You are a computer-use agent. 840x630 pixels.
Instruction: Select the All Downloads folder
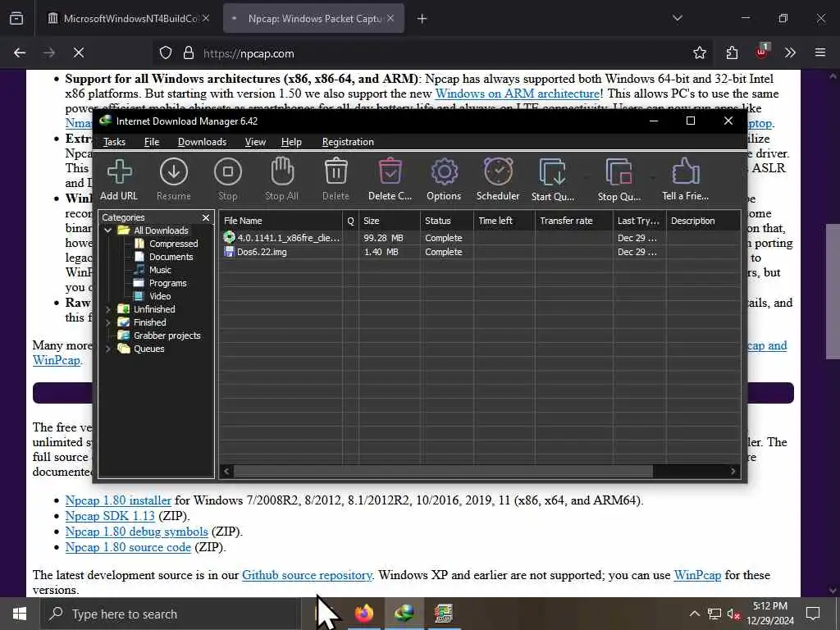(161, 231)
